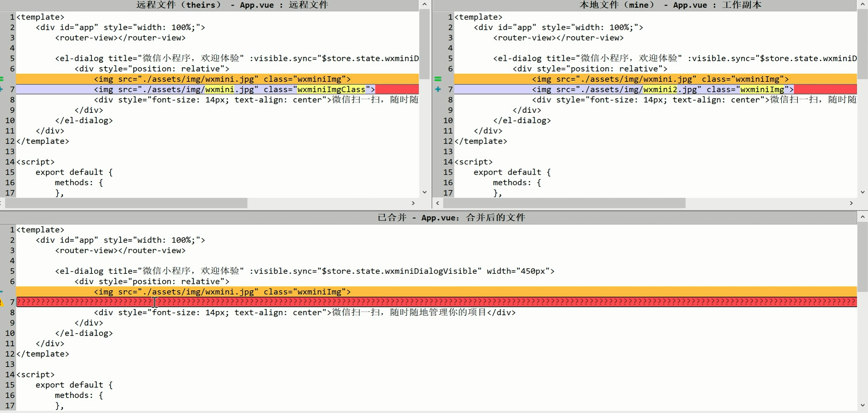Viewport: 868px width, 413px height.
Task: Click the mine pane scroll-left arrow
Action: (438, 203)
